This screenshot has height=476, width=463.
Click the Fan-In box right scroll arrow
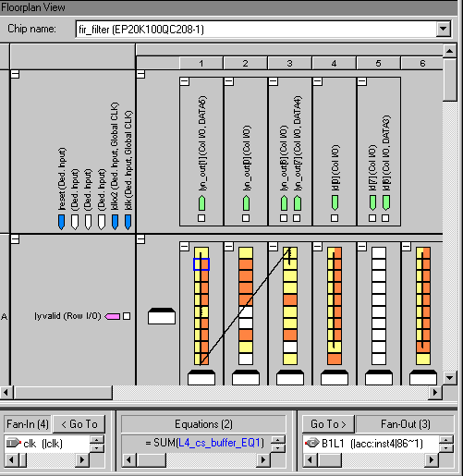(82, 460)
